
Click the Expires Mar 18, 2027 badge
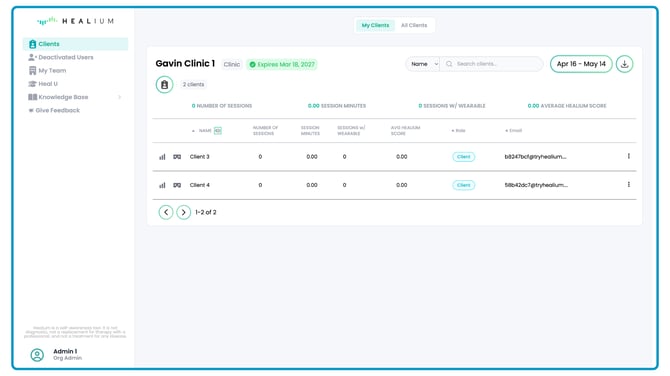click(x=282, y=65)
